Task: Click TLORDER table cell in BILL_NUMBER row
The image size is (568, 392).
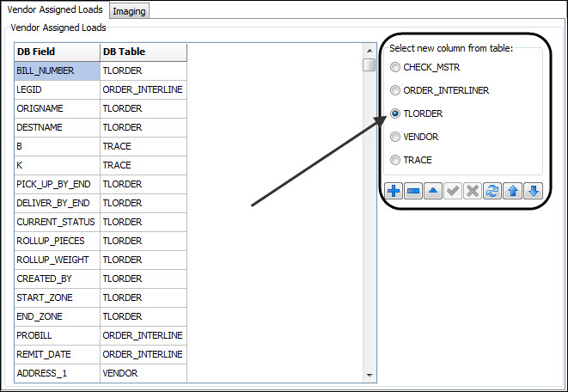Action: point(144,70)
